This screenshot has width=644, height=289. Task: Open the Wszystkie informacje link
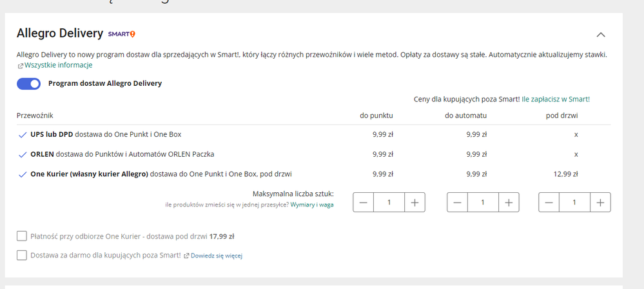point(58,65)
